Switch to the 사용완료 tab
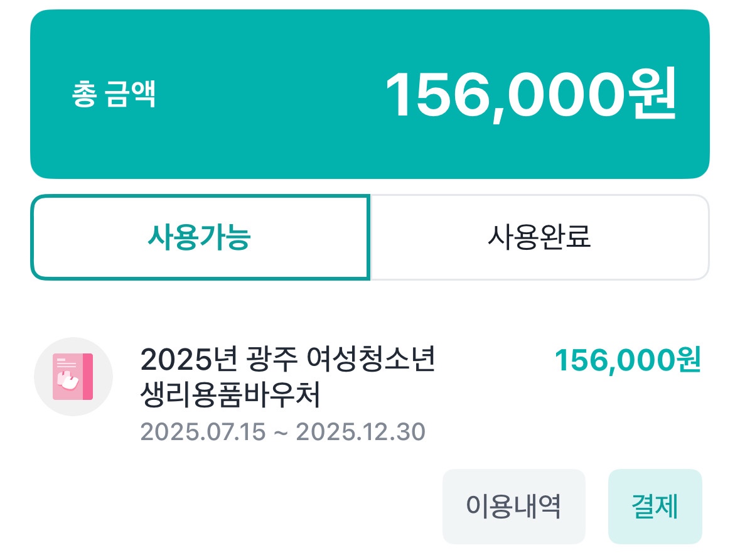Viewport: 740px width, 560px height. [x=540, y=237]
